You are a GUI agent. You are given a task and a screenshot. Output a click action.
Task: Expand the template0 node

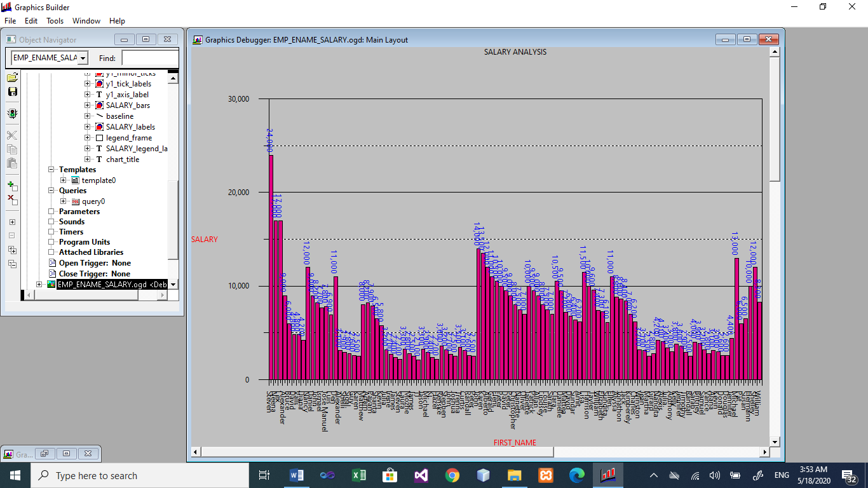[64, 180]
